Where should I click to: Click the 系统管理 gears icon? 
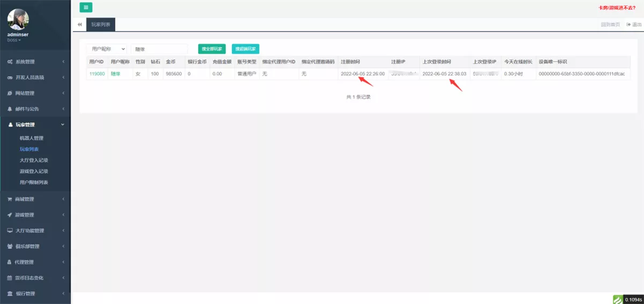pyautogui.click(x=10, y=62)
